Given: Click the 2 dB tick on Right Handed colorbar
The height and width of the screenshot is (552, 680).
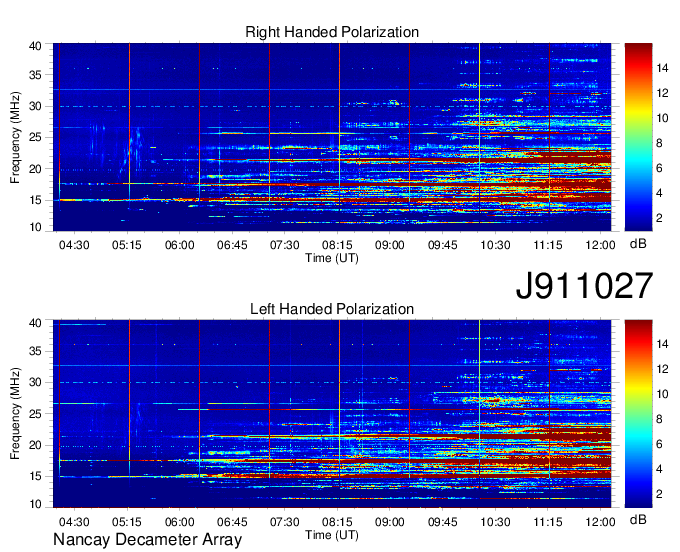Looking at the screenshot, I should pos(659,218).
